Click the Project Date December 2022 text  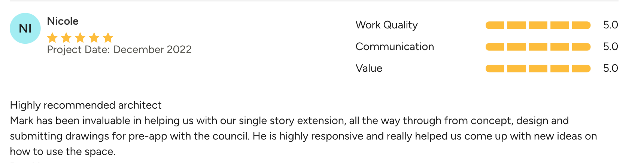coord(119,50)
